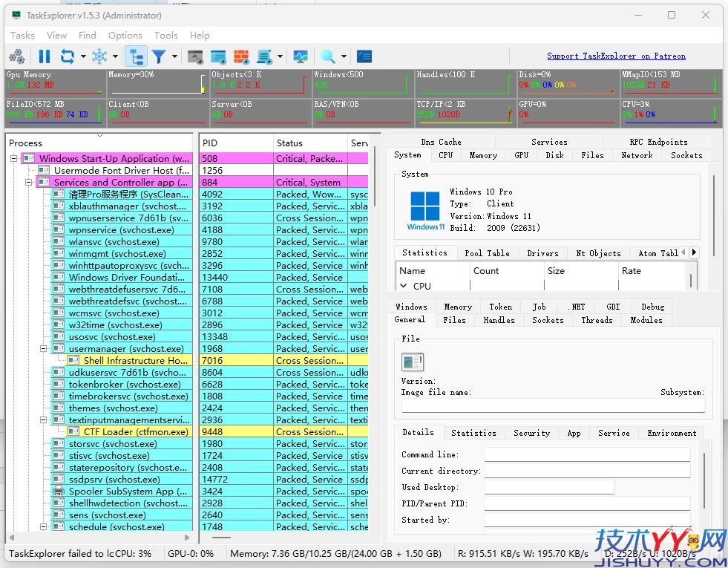
Task: Open the refresh interval dropdown arrow
Action: pos(82,56)
